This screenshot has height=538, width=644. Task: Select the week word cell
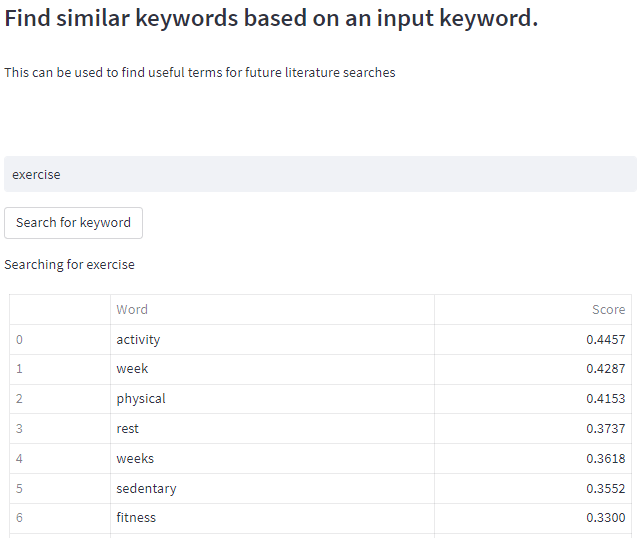[271, 369]
